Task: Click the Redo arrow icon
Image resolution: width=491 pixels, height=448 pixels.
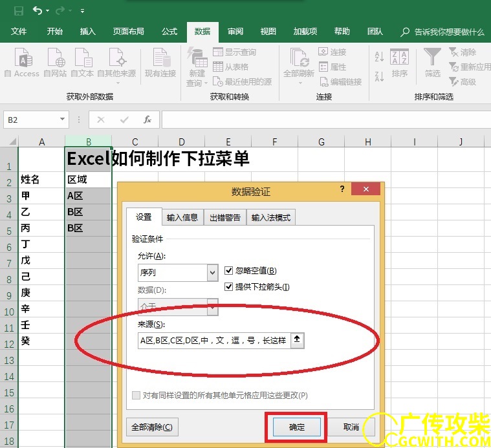Action: pyautogui.click(x=60, y=11)
